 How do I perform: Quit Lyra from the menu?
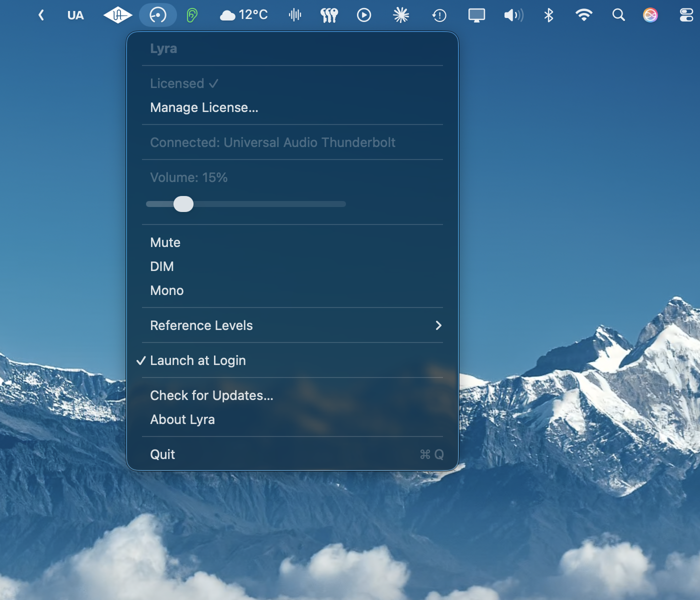(x=292, y=454)
